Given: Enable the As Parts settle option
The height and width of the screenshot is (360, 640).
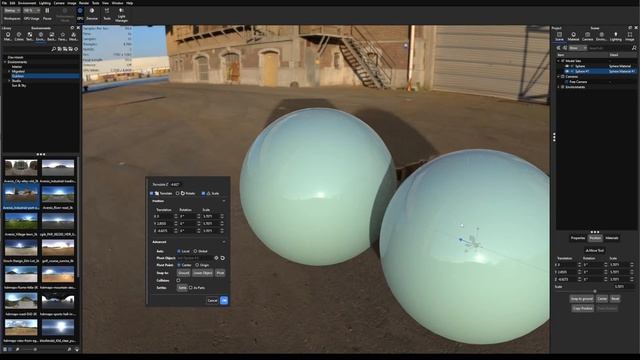Looking at the screenshot, I should coord(191,288).
